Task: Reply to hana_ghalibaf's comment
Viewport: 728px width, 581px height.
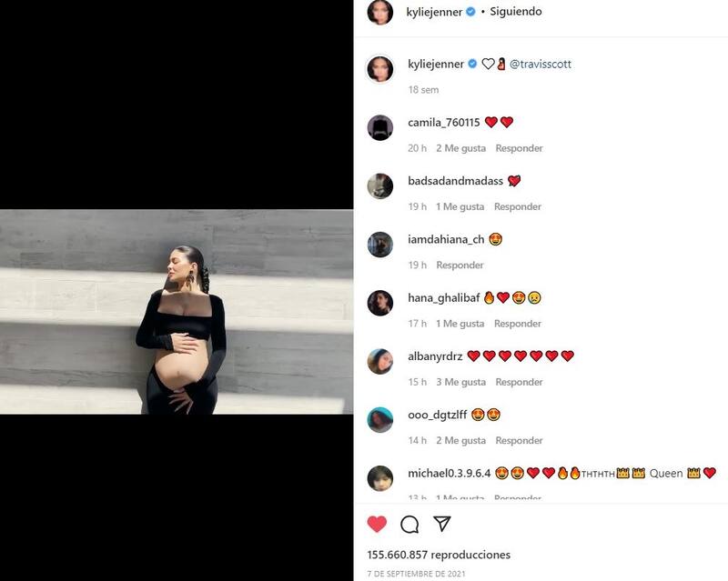Action: pos(518,324)
